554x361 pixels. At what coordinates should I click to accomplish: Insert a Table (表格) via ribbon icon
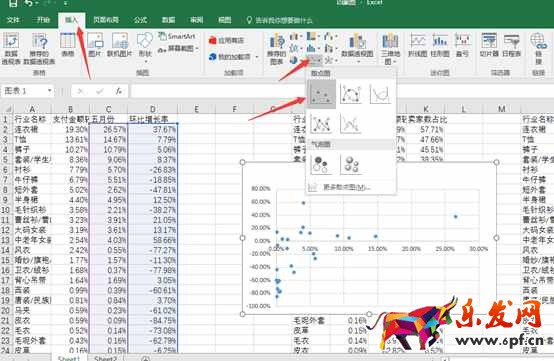(x=67, y=45)
